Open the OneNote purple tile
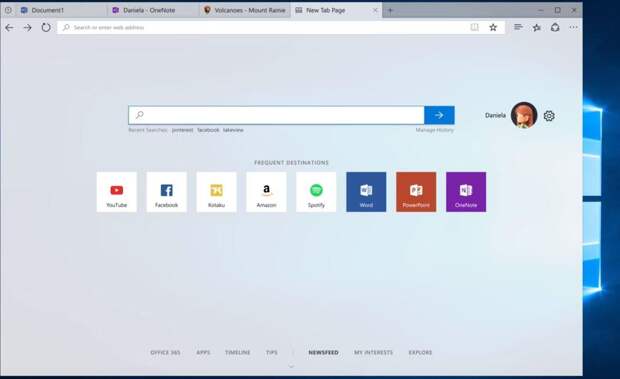This screenshot has height=379, width=620. [x=466, y=192]
